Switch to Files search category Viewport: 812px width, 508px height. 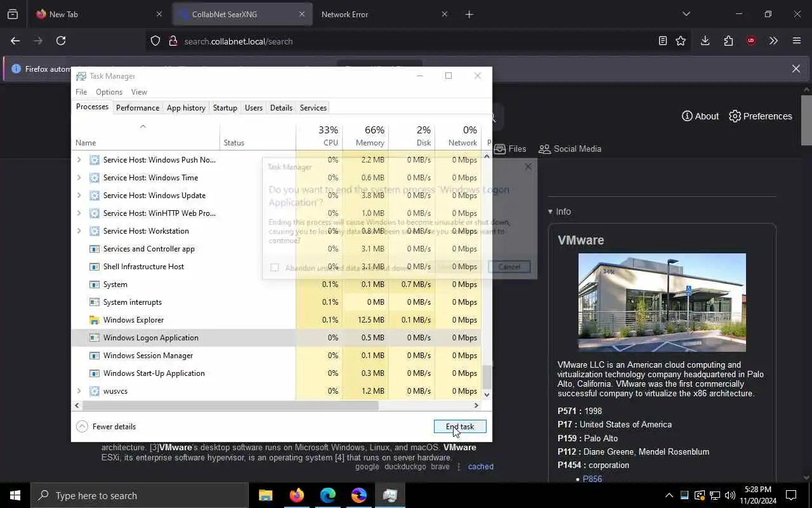coord(510,149)
